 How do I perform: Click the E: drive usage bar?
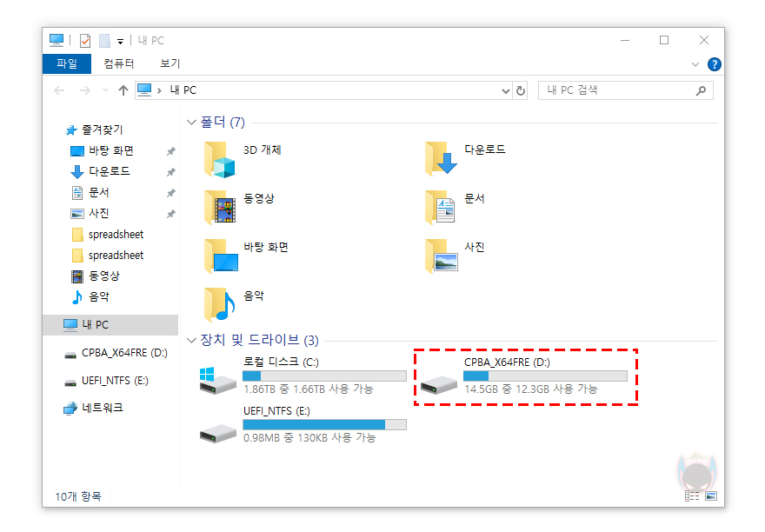coord(324,424)
